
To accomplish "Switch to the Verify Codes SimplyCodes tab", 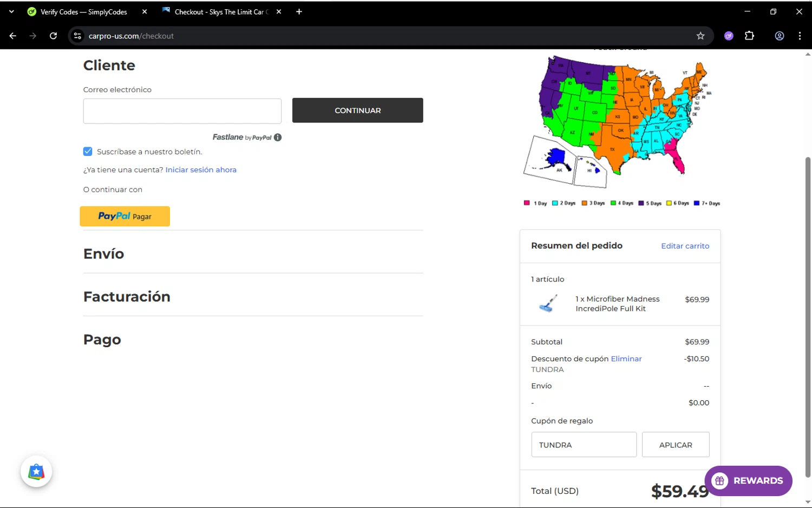I will click(84, 12).
